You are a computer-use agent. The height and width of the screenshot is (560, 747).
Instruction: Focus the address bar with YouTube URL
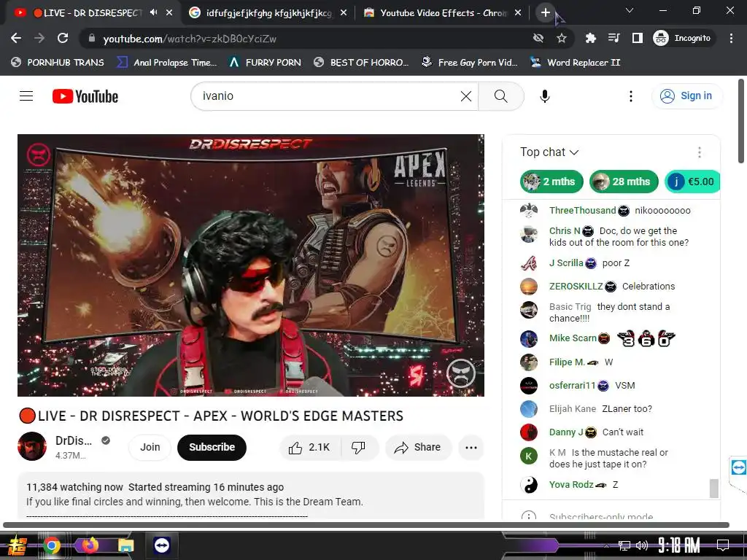point(305,39)
